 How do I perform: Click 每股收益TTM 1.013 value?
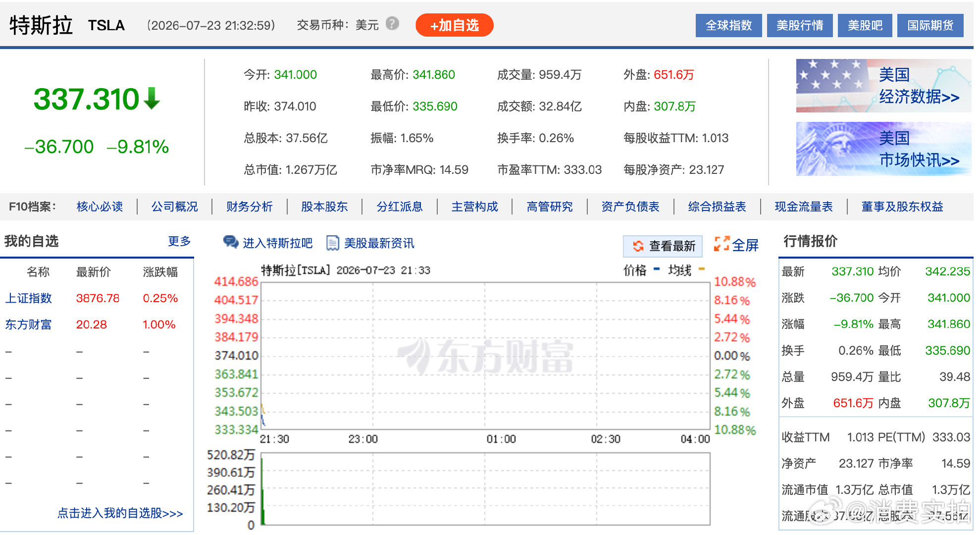click(x=715, y=138)
